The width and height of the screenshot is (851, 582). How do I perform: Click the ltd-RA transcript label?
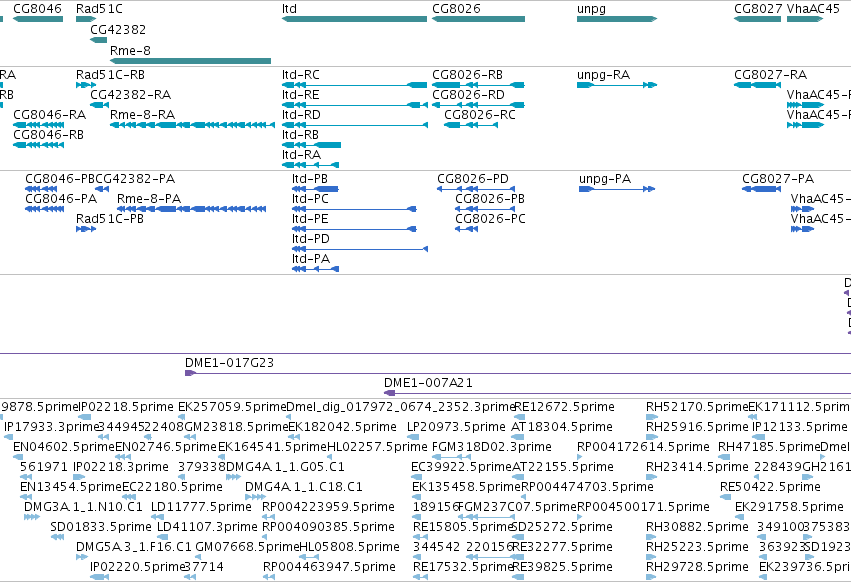point(301,155)
